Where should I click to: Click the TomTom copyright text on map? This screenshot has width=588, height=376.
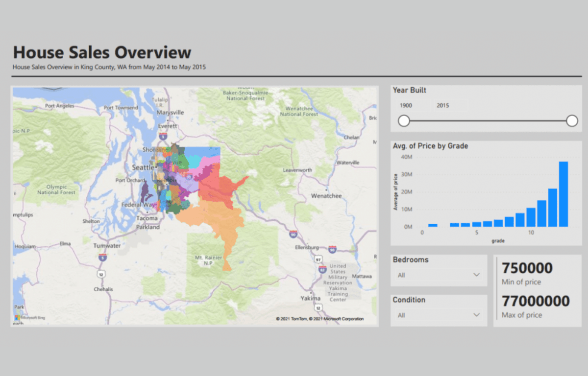(319, 319)
